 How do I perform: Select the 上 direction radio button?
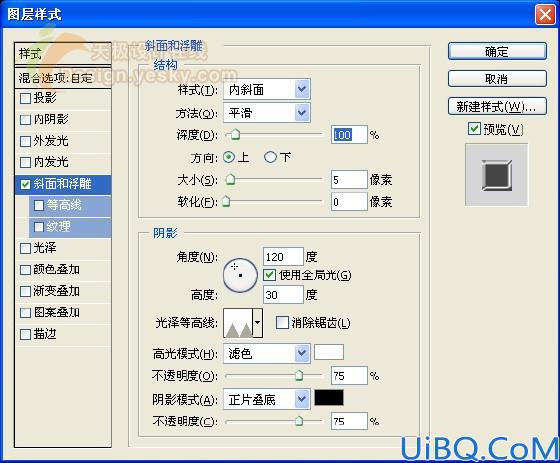229,157
